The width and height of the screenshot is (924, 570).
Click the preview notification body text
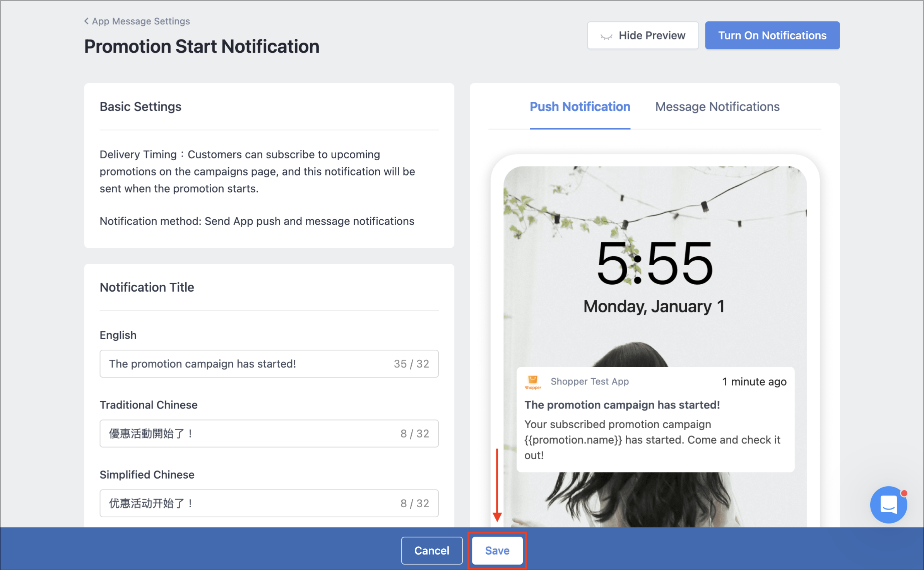tap(652, 440)
